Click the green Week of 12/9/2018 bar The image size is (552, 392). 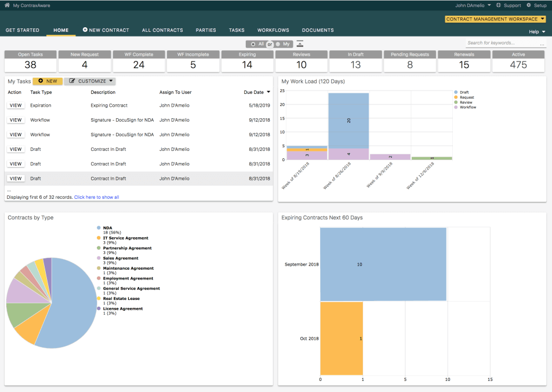tap(431, 158)
